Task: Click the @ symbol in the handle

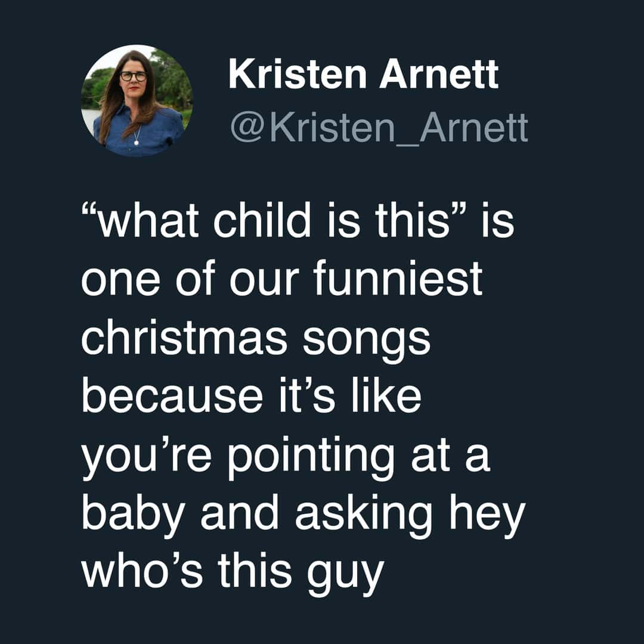Action: (246, 128)
